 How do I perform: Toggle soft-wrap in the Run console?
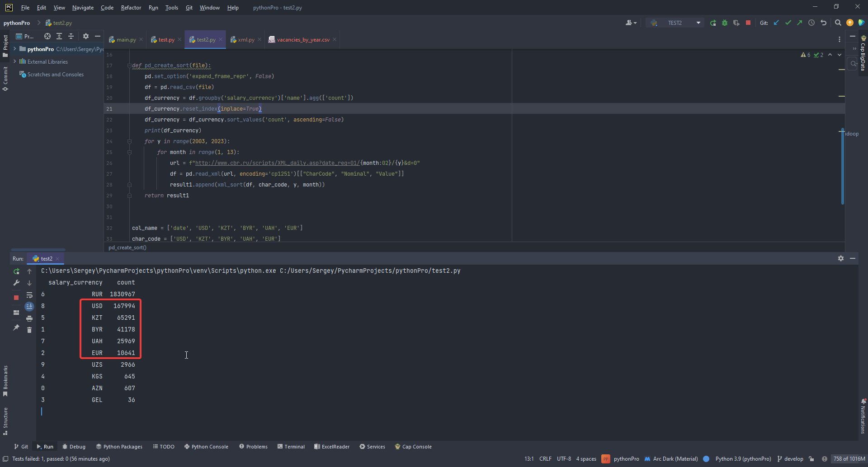pyautogui.click(x=29, y=295)
